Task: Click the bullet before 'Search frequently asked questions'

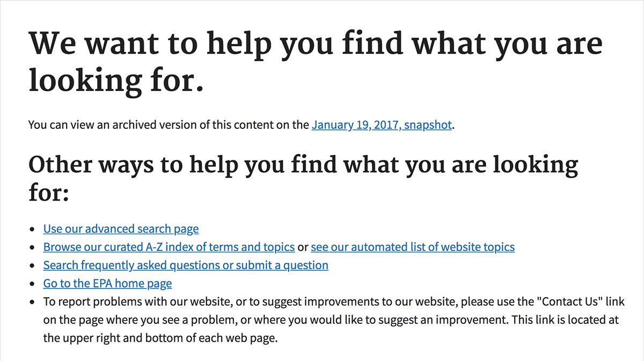Action: pyautogui.click(x=33, y=266)
